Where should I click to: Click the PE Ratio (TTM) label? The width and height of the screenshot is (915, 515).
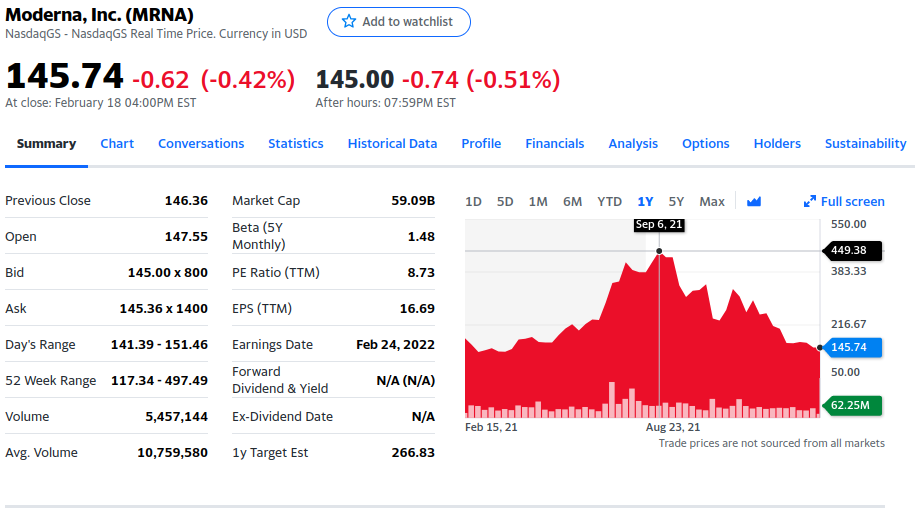[x=276, y=272]
